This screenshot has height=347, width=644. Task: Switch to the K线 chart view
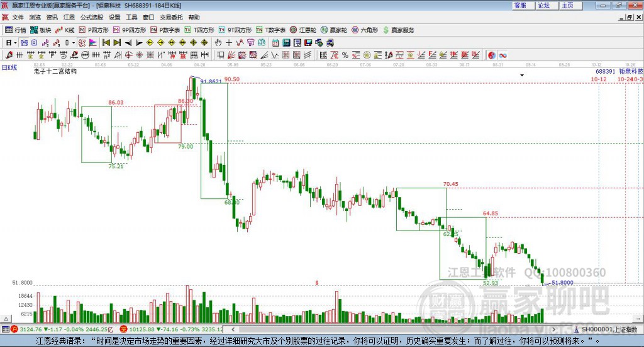coord(65,30)
